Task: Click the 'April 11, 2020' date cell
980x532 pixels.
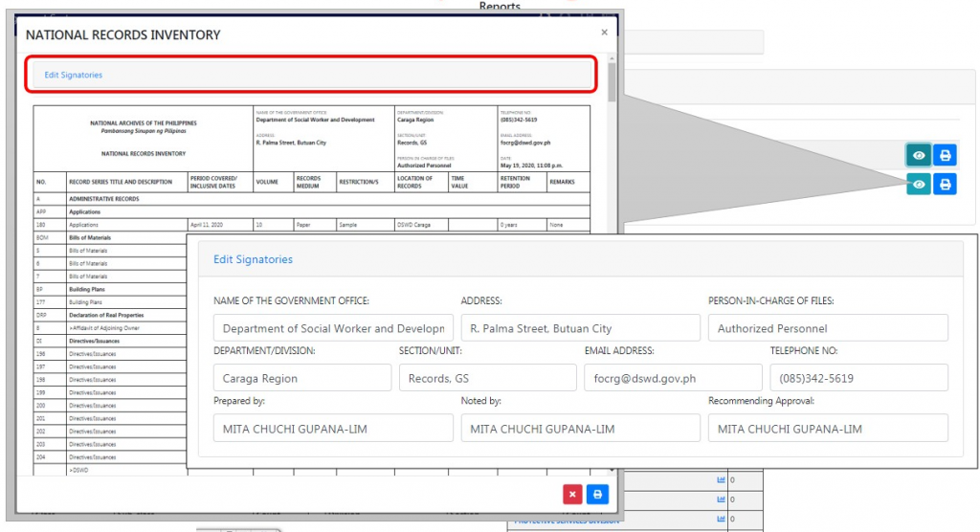Action: coord(207,225)
